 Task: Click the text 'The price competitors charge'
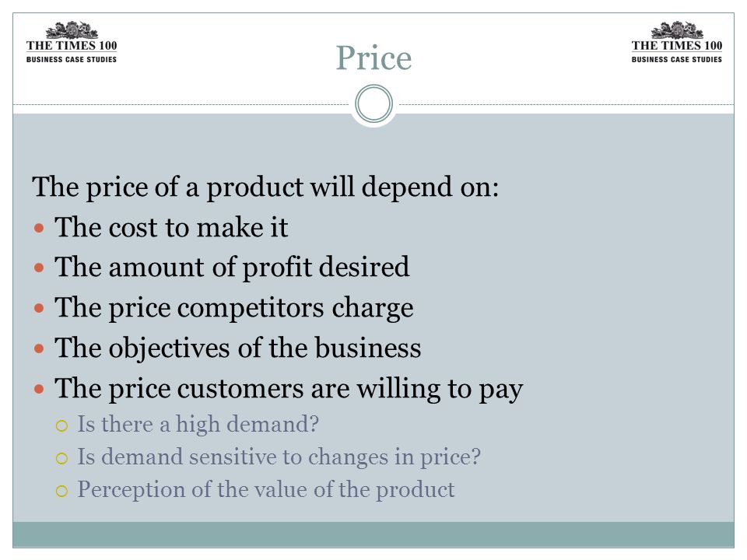(234, 308)
